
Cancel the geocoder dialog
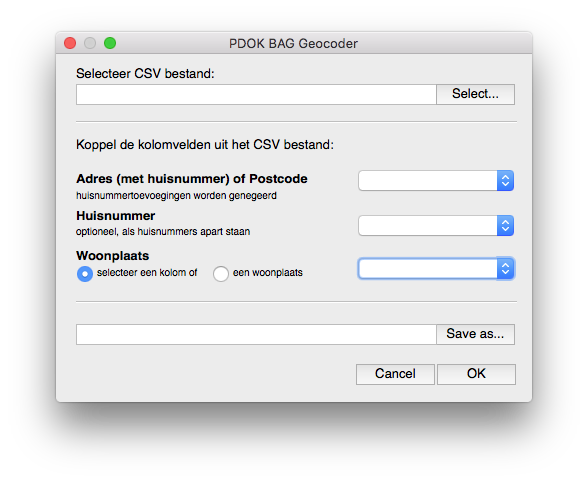pyautogui.click(x=395, y=374)
